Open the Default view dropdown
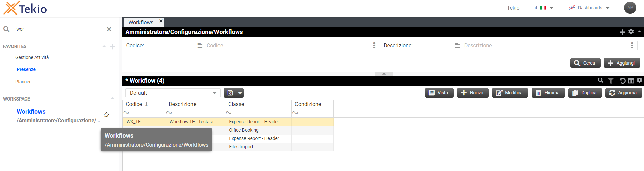The width and height of the screenshot is (644, 171). [173, 93]
